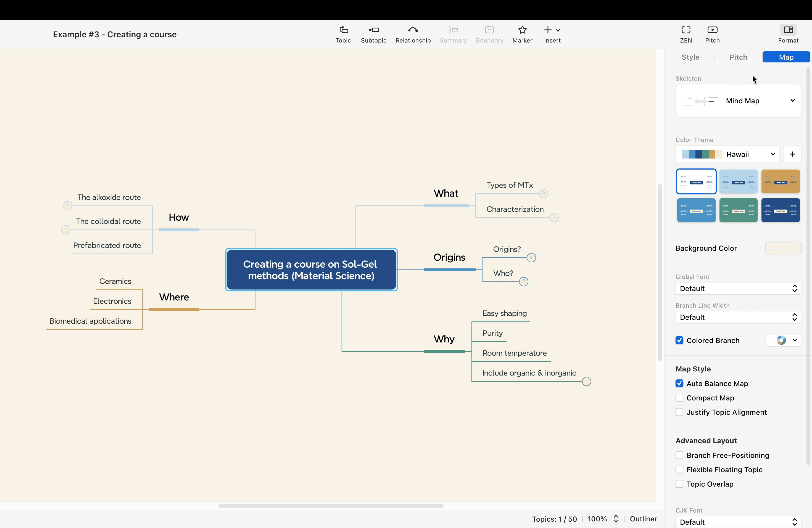Add a new Topic from toolbar
812x528 pixels.
click(343, 35)
